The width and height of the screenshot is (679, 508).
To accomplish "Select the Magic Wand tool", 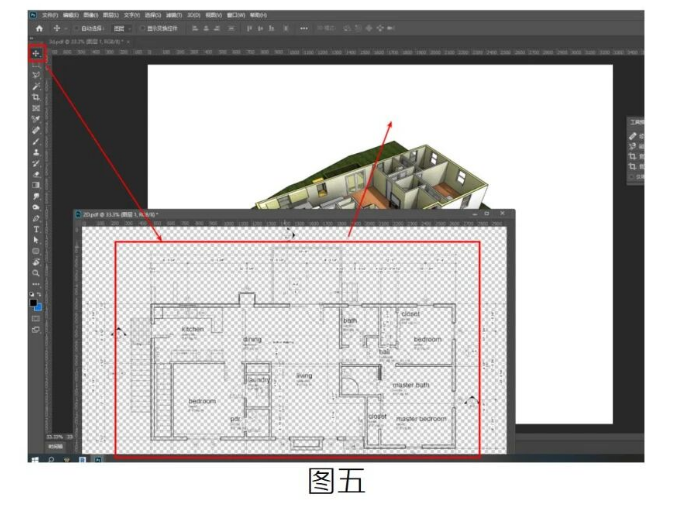I will [x=36, y=86].
